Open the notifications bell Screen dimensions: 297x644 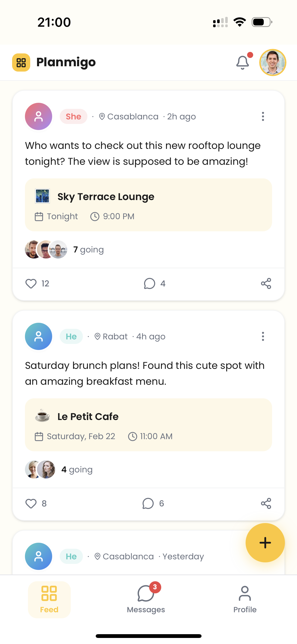243,62
